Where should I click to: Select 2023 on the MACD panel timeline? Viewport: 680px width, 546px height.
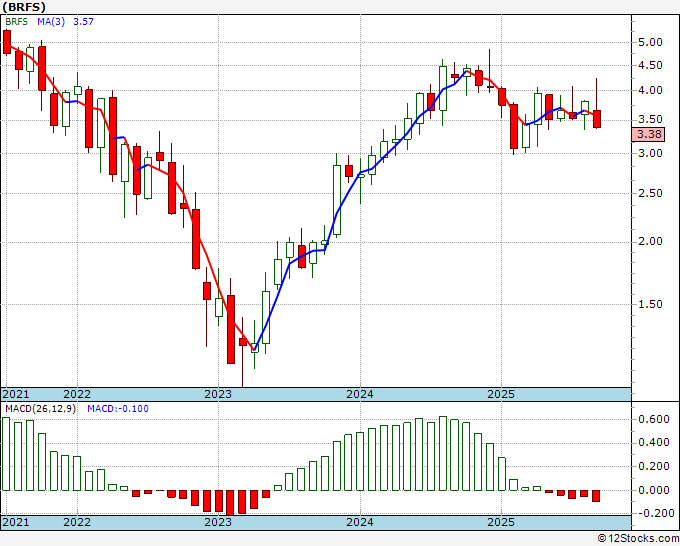tap(218, 522)
